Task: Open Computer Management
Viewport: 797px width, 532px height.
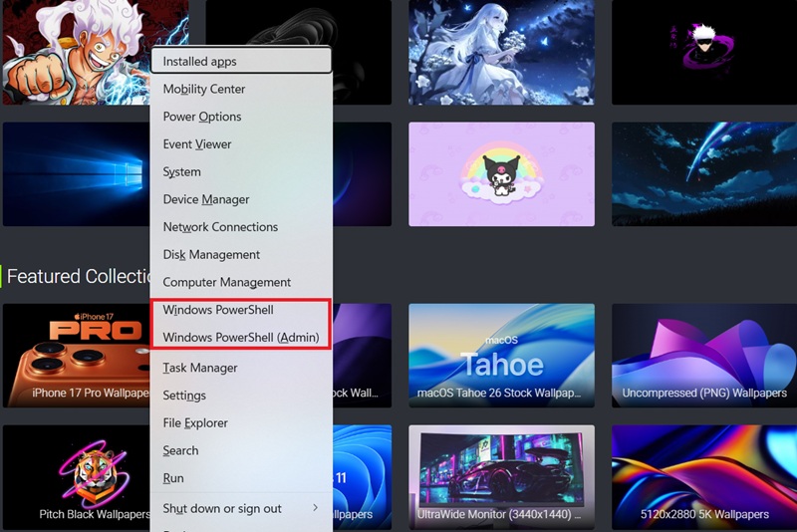Action: (227, 283)
